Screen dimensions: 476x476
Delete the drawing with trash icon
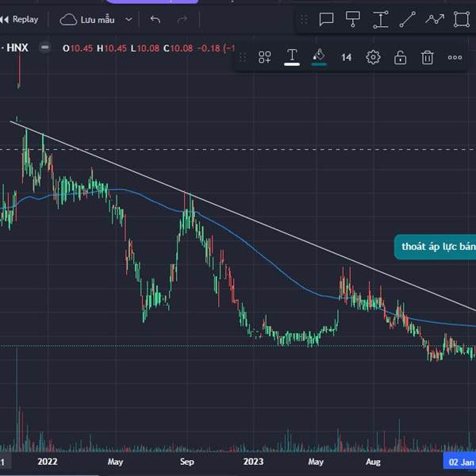click(427, 57)
